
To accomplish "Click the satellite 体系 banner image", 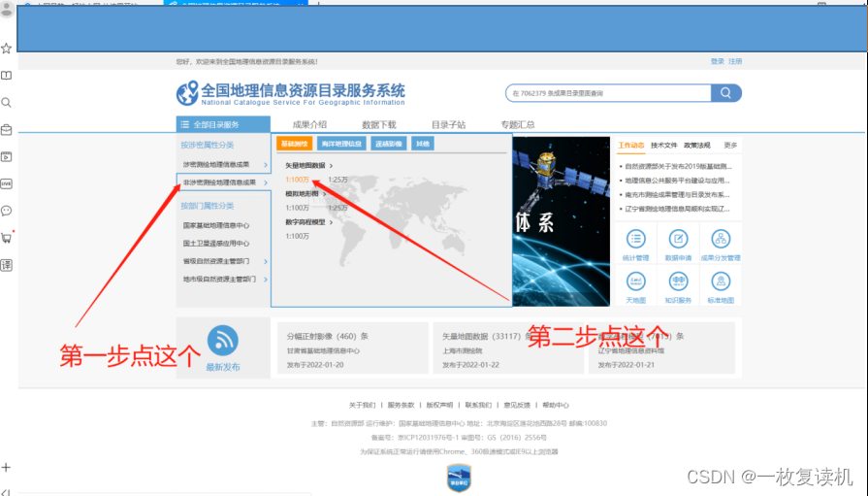I will [562, 221].
